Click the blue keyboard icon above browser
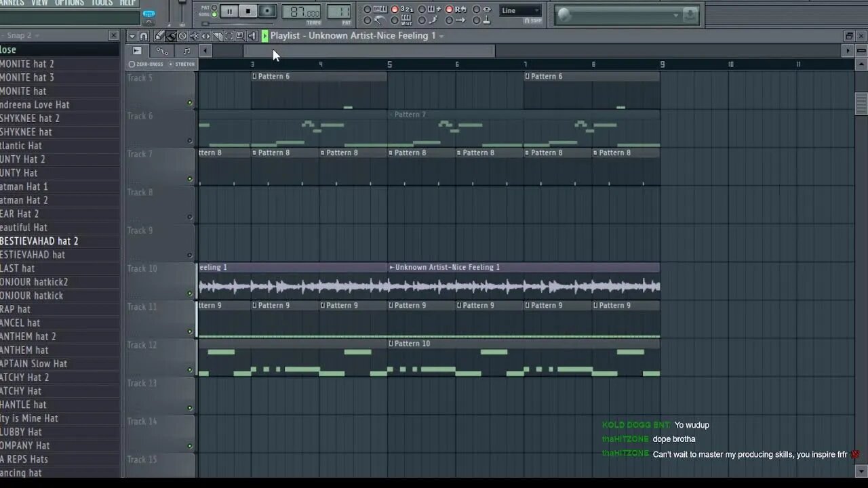868x488 pixels. pos(149,14)
